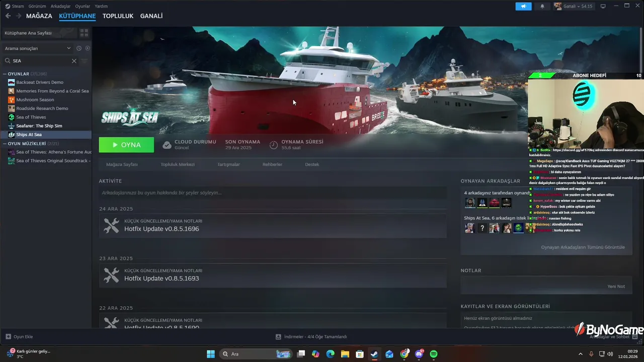The width and height of the screenshot is (644, 362).
Task: Open Microsoft Edge from the taskbar
Action: 330,354
